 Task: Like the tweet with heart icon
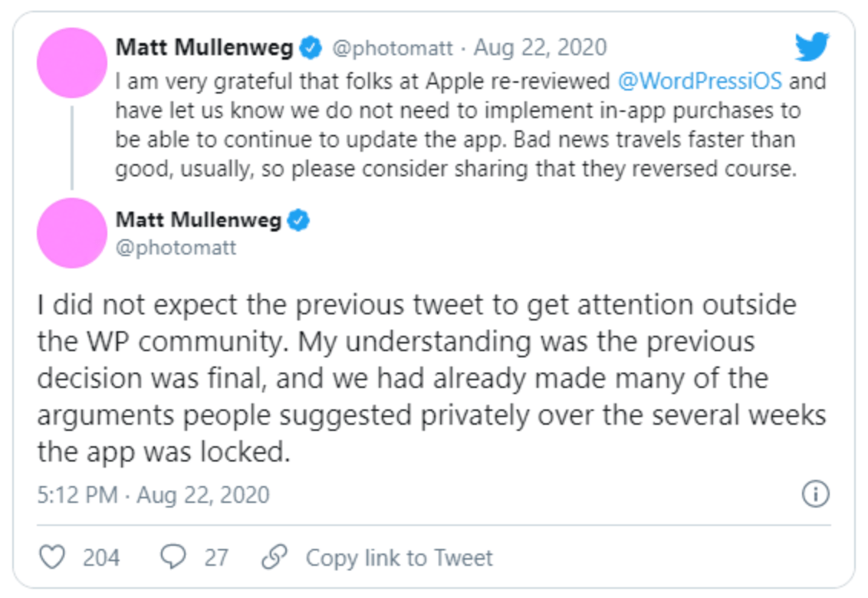coord(53,557)
